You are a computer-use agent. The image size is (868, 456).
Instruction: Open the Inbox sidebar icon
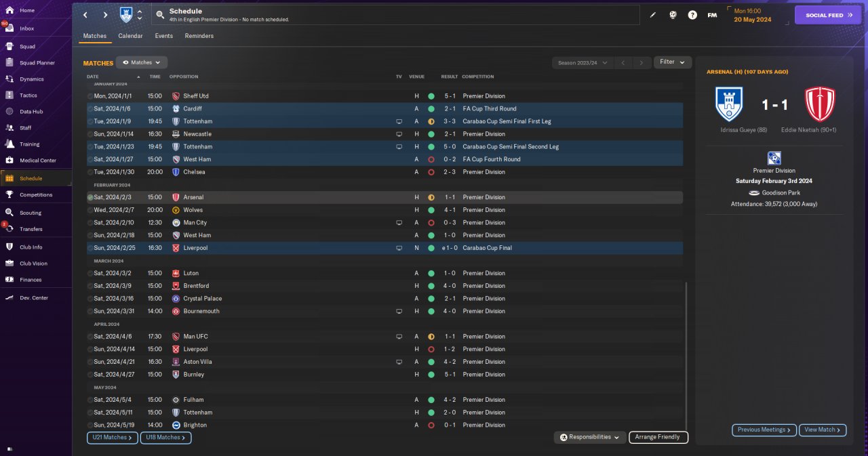point(9,28)
